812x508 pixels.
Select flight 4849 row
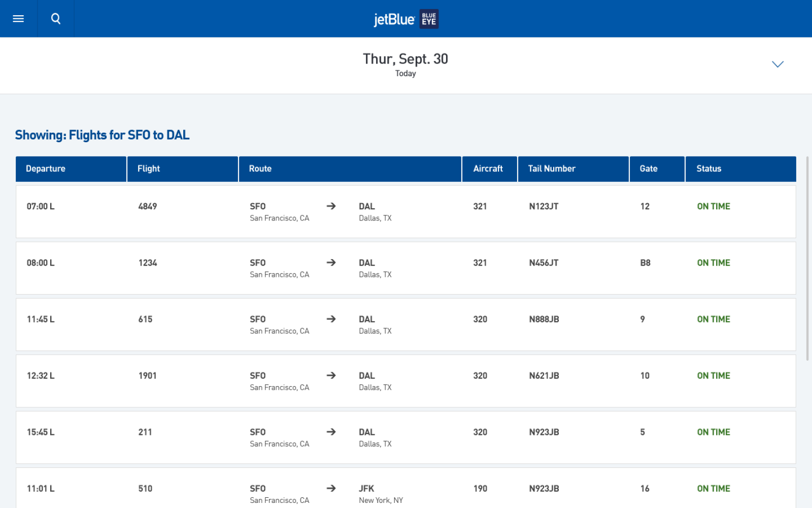148,207
